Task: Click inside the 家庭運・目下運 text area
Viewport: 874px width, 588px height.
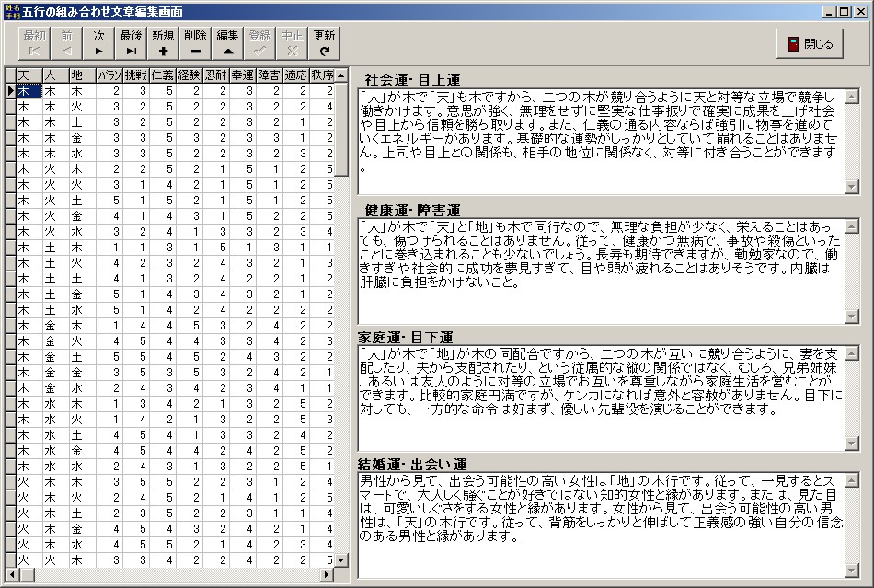Action: point(601,398)
